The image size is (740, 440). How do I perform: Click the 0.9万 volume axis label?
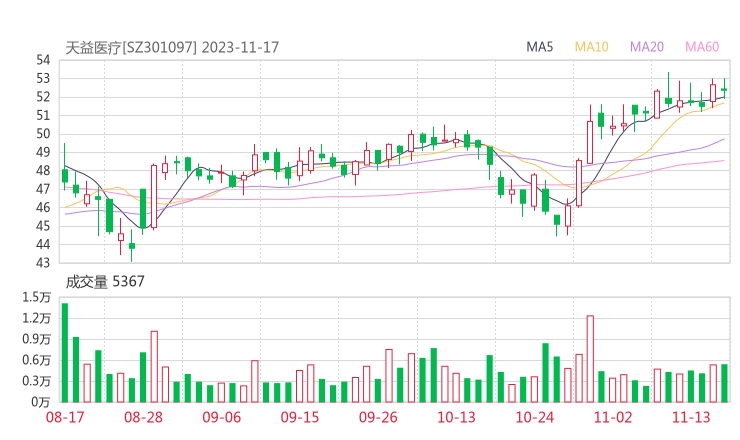[36, 339]
